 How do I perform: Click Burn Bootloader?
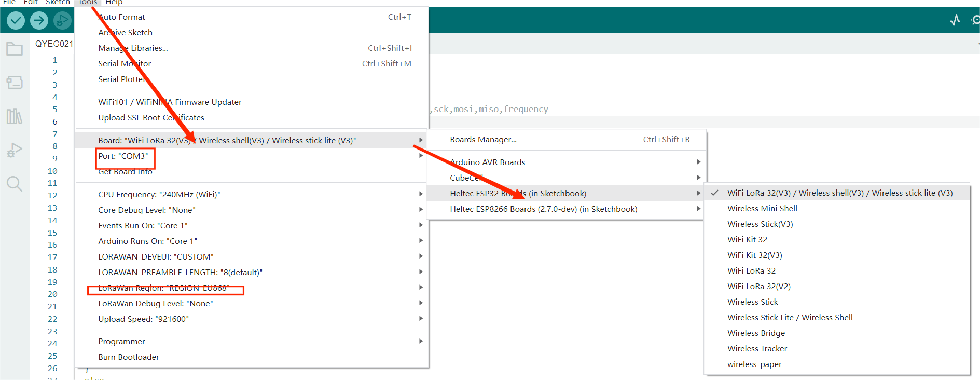click(x=129, y=357)
